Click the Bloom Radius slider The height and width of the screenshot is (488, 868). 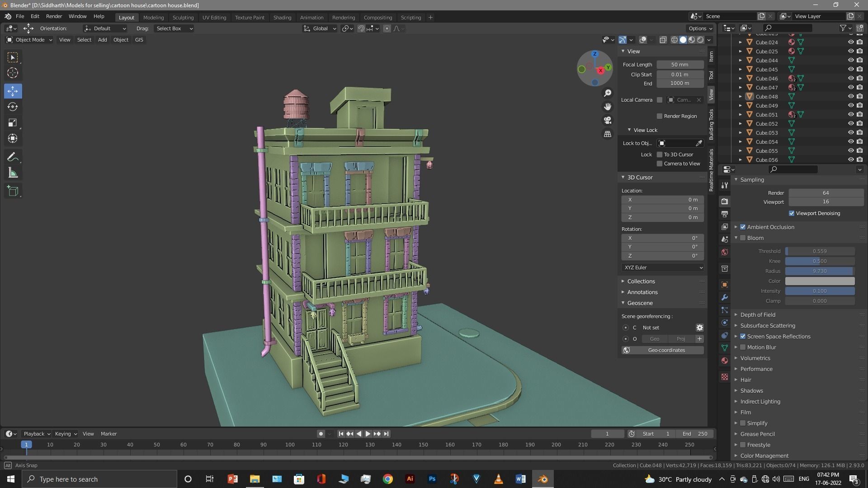pos(820,271)
